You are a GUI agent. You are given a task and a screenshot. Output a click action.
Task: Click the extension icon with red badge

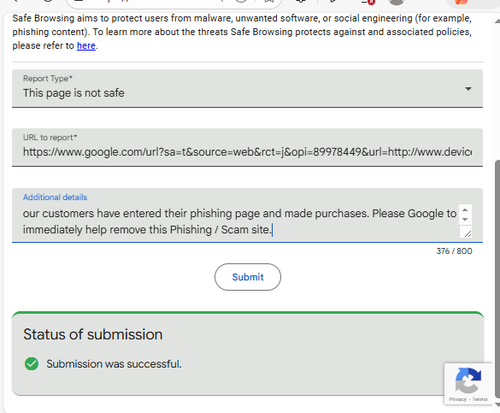click(x=368, y=2)
